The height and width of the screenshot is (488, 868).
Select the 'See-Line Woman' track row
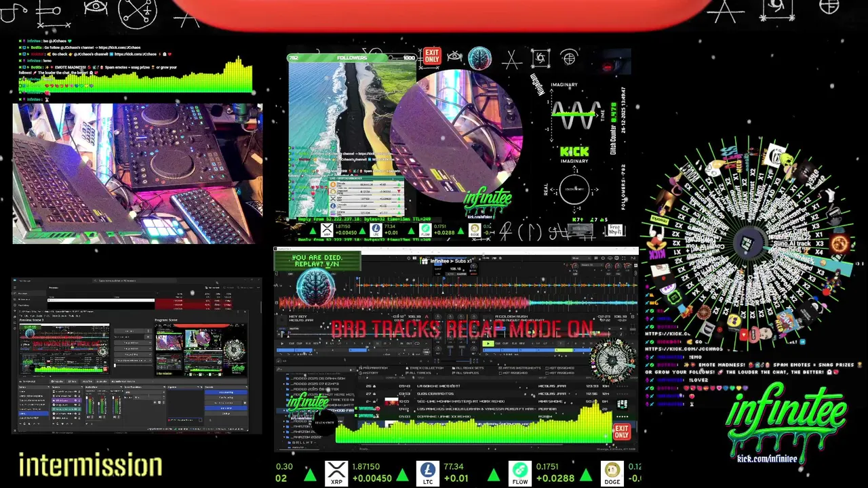point(497,401)
